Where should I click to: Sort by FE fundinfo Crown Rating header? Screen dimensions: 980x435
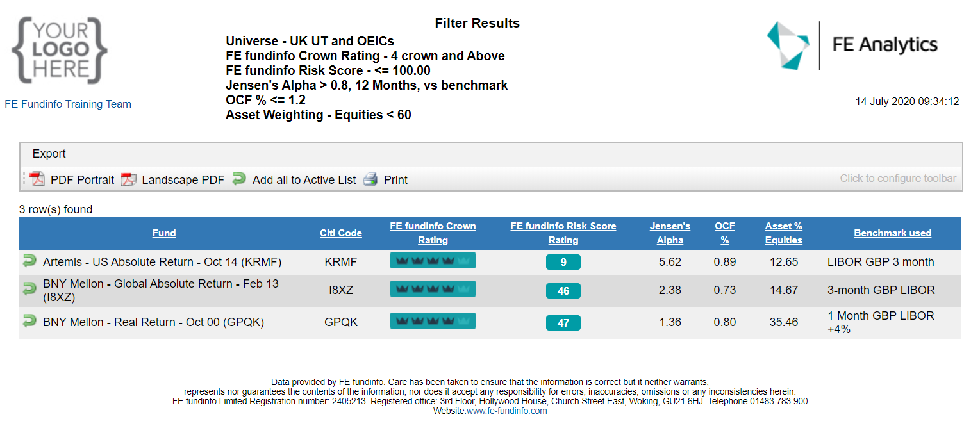[433, 233]
